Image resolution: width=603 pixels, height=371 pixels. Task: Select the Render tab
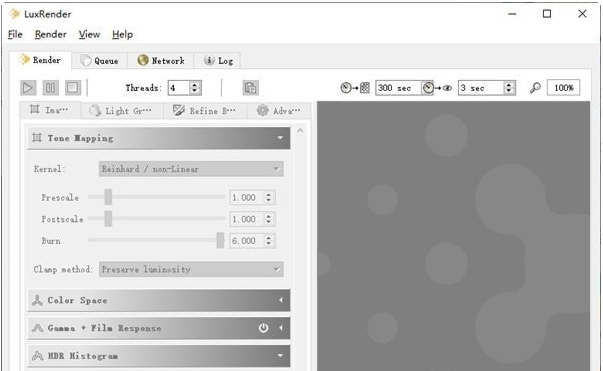point(40,60)
